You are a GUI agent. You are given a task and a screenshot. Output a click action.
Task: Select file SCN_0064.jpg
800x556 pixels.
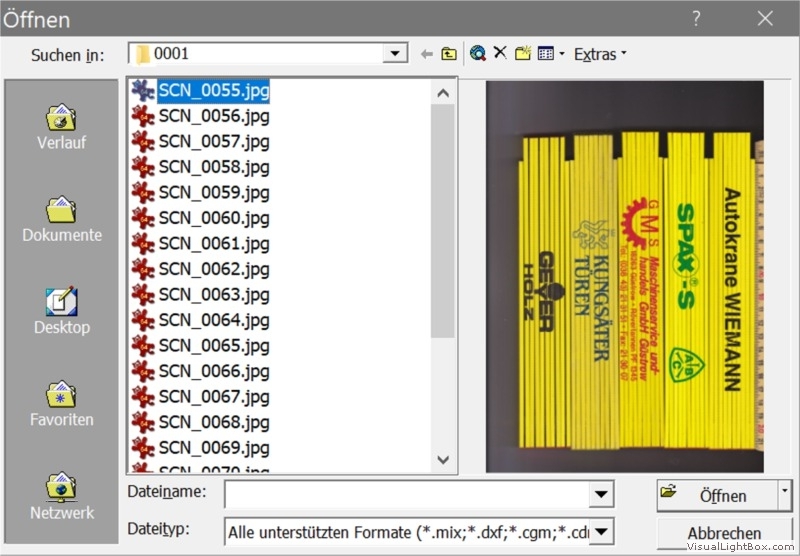click(214, 320)
